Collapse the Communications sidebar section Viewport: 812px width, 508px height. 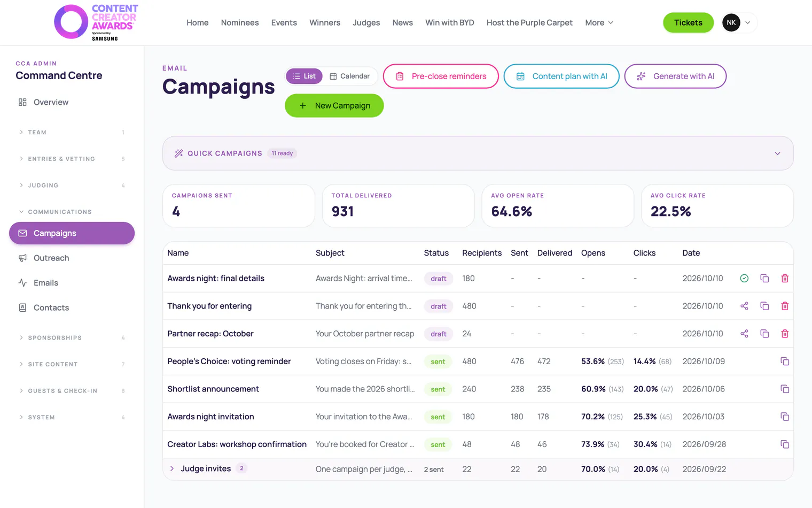coord(72,212)
